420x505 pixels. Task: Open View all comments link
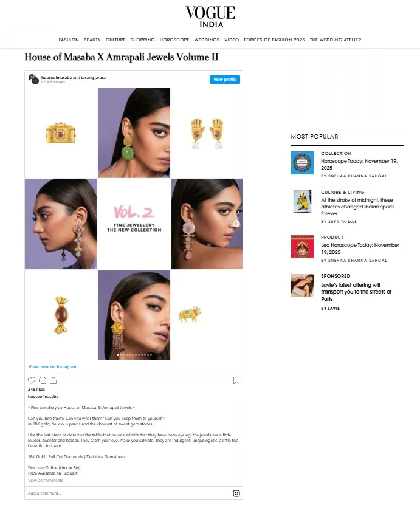46,481
